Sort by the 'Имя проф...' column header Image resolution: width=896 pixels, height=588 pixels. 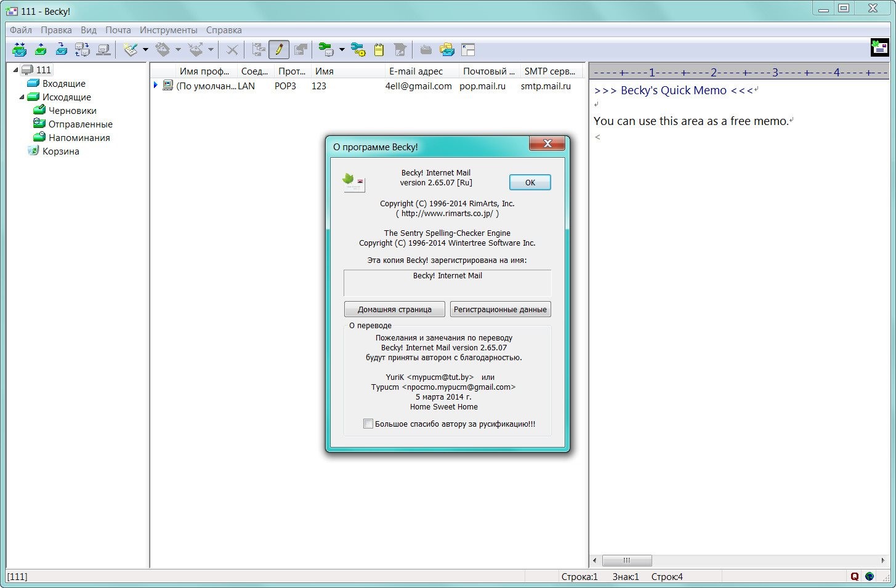point(207,71)
